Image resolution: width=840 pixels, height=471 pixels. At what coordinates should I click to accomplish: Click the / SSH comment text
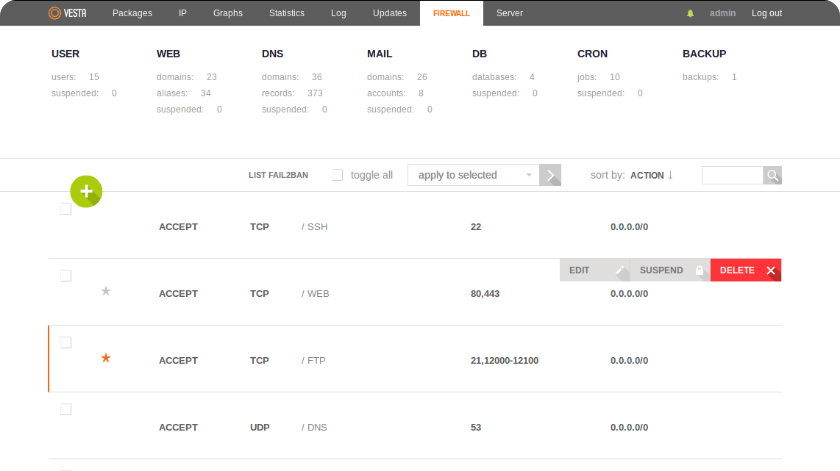314,227
